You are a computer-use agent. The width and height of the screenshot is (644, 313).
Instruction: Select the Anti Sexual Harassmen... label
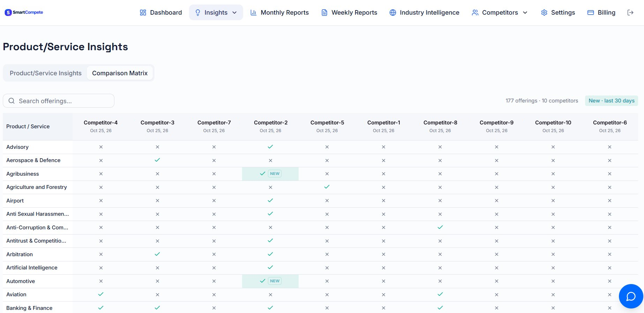coord(38,214)
